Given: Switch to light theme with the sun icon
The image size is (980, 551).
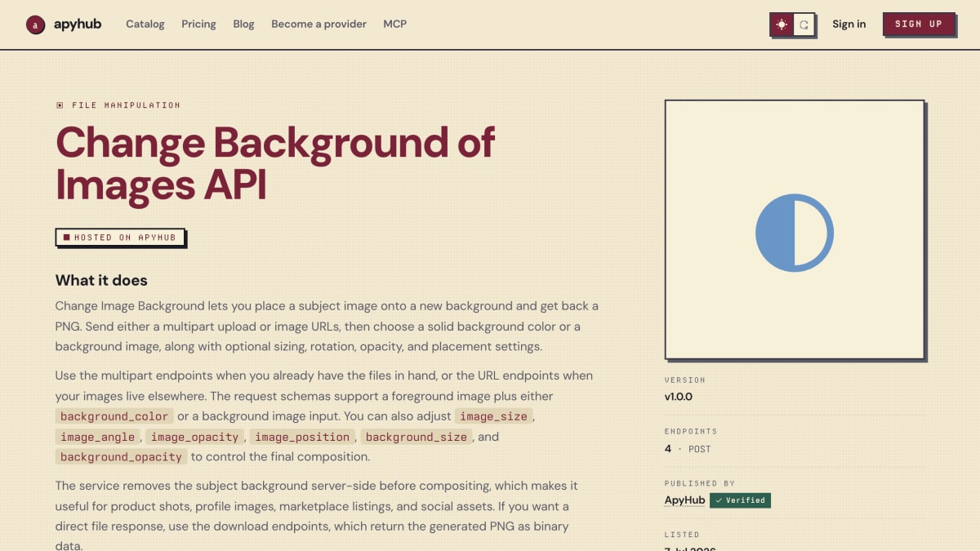Looking at the screenshot, I should click(x=782, y=24).
